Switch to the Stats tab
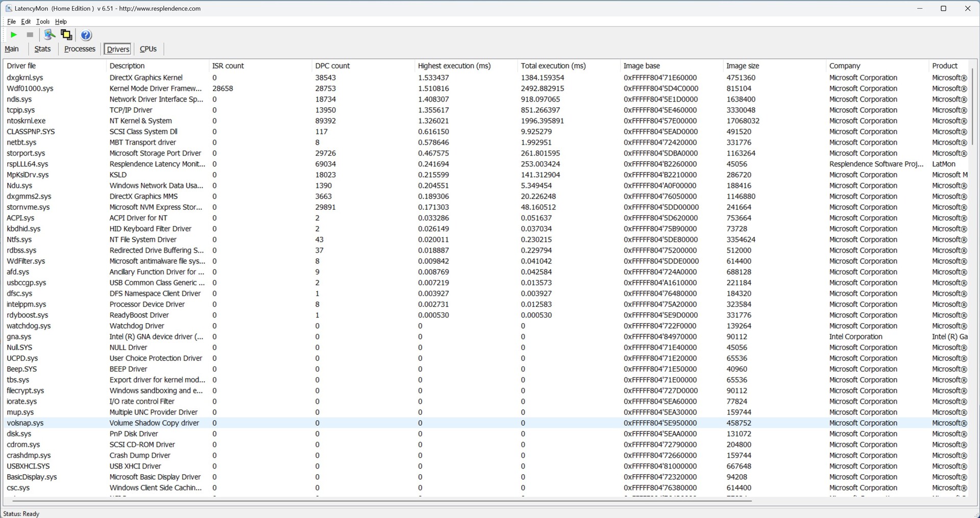980x518 pixels. 42,49
